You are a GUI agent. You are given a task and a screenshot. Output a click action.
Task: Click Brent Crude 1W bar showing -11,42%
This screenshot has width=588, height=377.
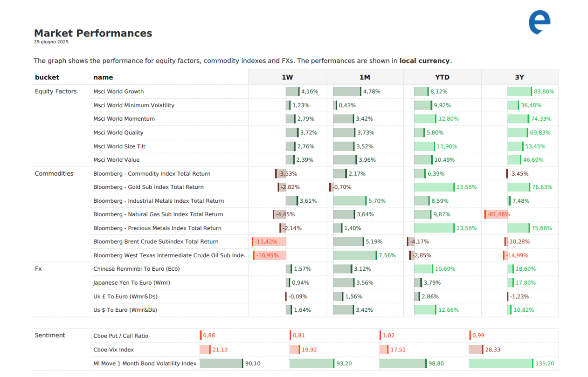(x=269, y=242)
